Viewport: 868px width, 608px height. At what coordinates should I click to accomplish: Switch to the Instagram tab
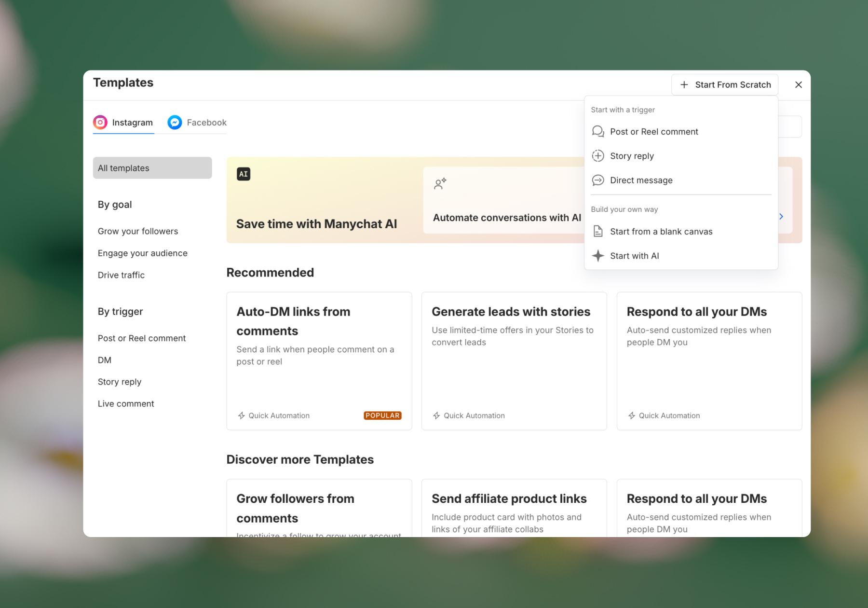click(x=123, y=123)
